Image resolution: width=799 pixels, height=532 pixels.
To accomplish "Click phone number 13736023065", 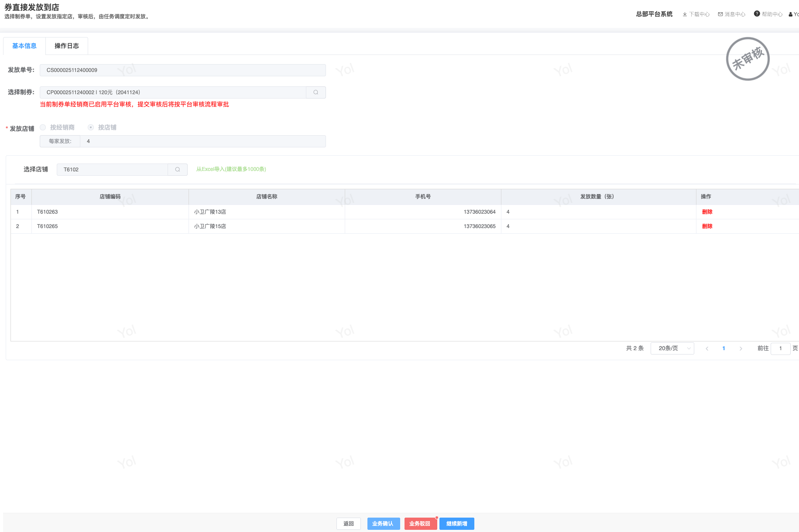I will [480, 226].
